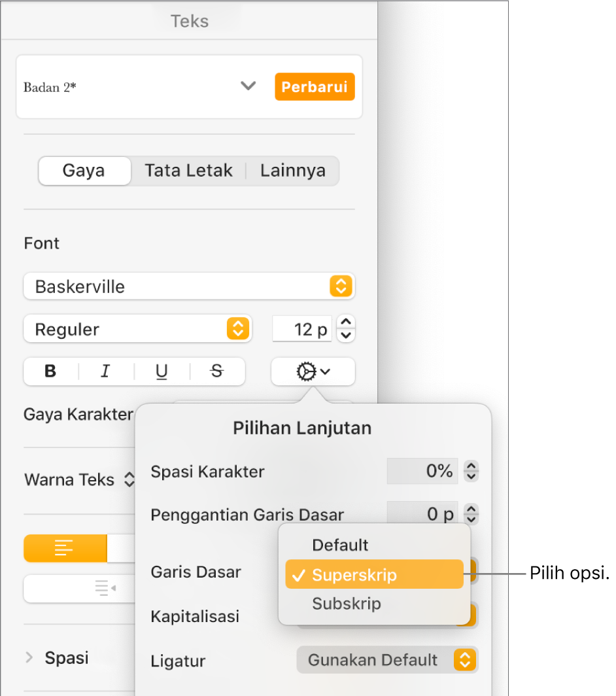Select left text alignment button
Viewport: 616px width, 696px height.
click(65, 548)
